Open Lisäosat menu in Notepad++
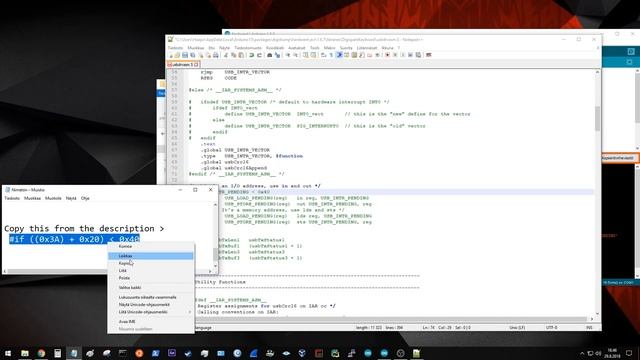Image resolution: width=640 pixels, height=360 pixels. tap(367, 48)
